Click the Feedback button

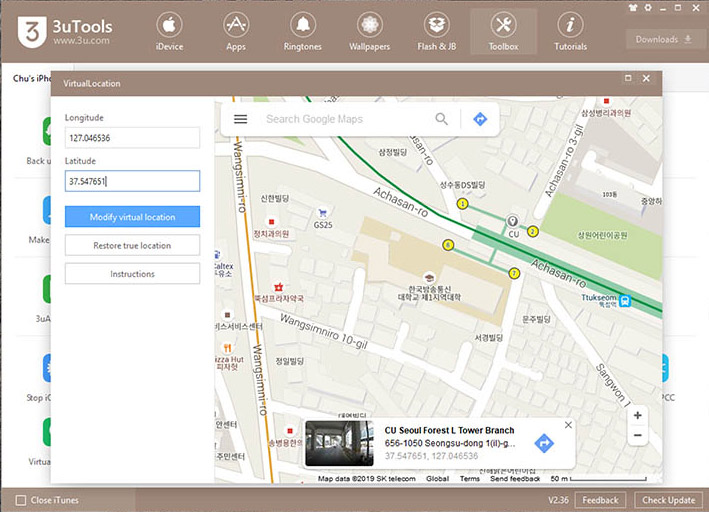point(600,500)
